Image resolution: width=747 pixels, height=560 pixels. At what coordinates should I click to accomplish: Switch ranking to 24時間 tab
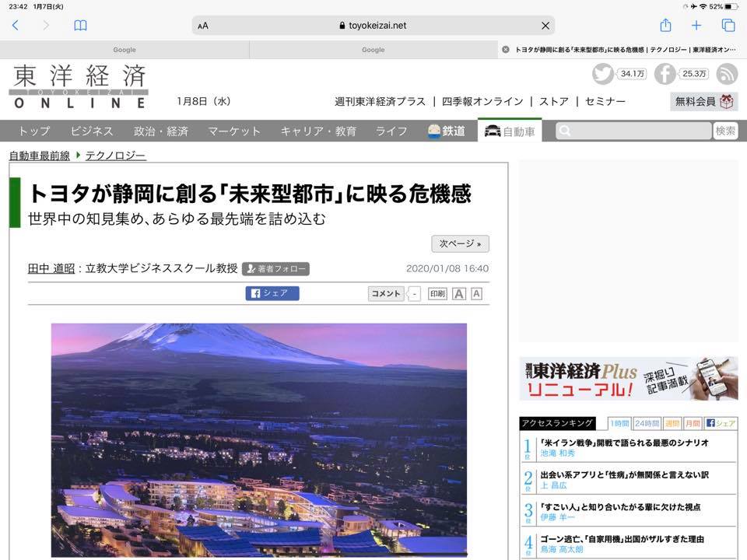coord(647,423)
